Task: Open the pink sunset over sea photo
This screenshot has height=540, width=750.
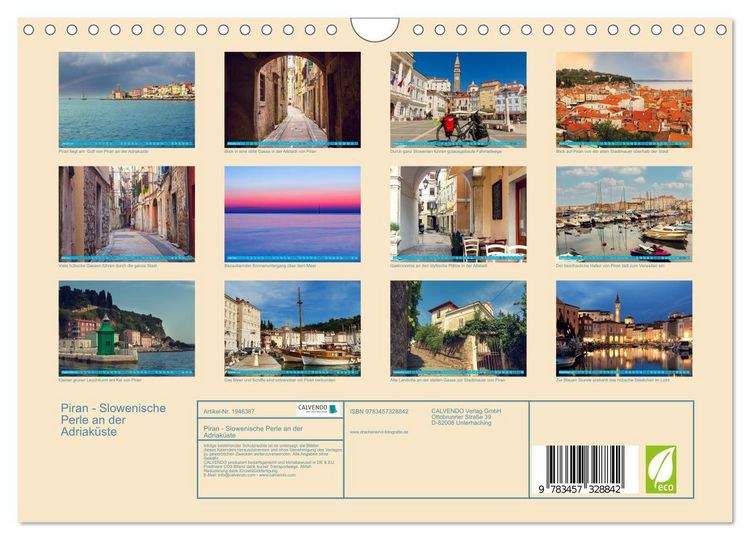Action: [x=292, y=214]
